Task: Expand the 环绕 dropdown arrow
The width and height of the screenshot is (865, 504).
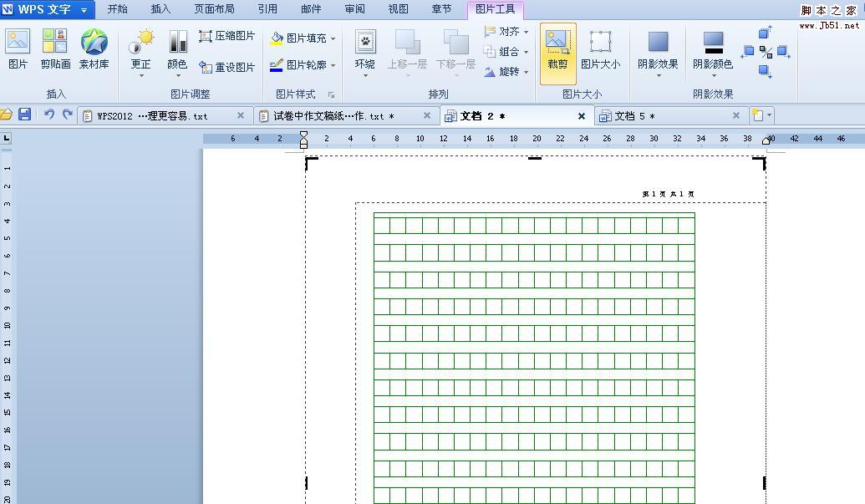Action: pos(365,75)
